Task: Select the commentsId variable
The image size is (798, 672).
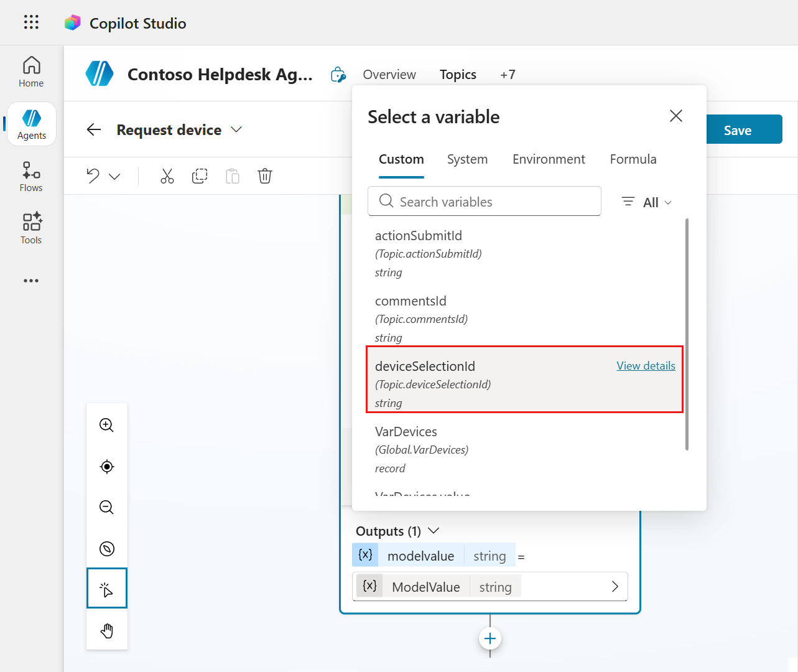Action: tap(525, 319)
